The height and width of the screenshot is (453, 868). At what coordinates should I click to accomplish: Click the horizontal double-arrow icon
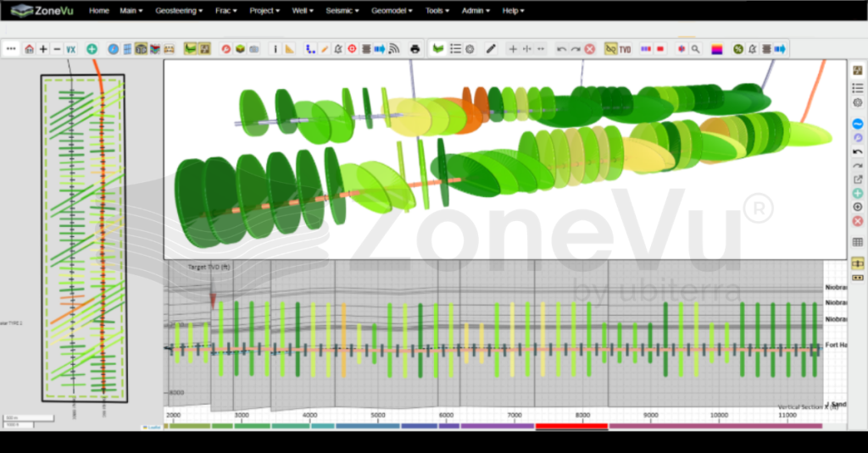[x=541, y=49]
